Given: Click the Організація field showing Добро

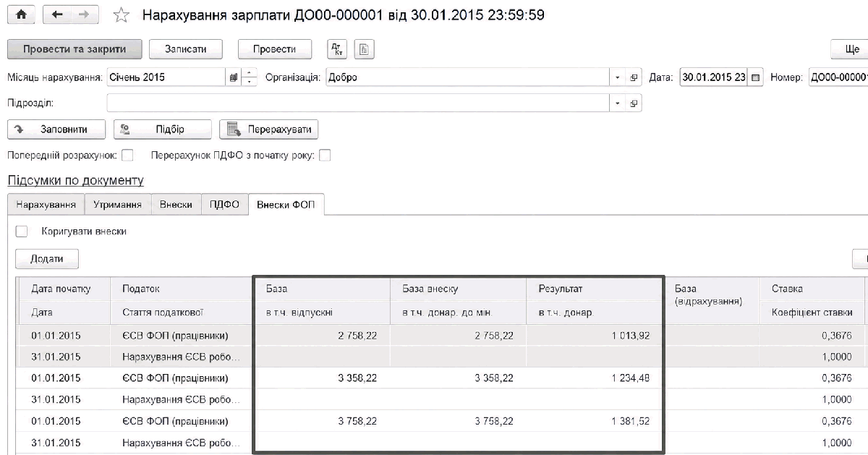Looking at the screenshot, I should (468, 77).
